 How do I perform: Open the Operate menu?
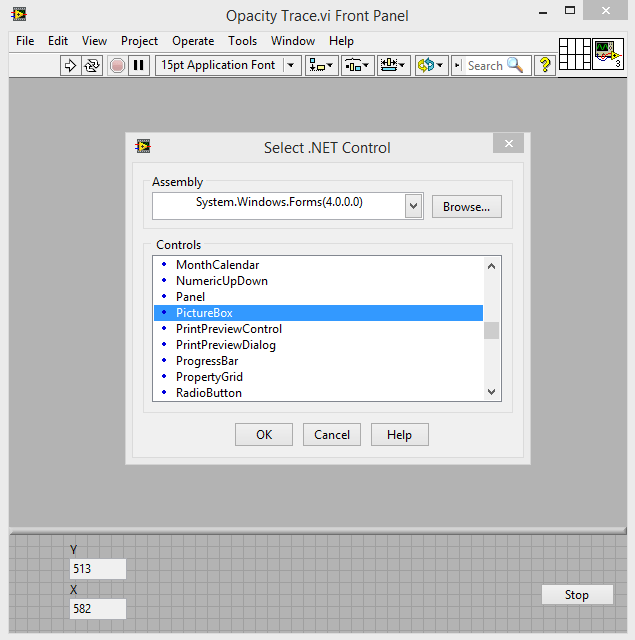pyautogui.click(x=193, y=41)
